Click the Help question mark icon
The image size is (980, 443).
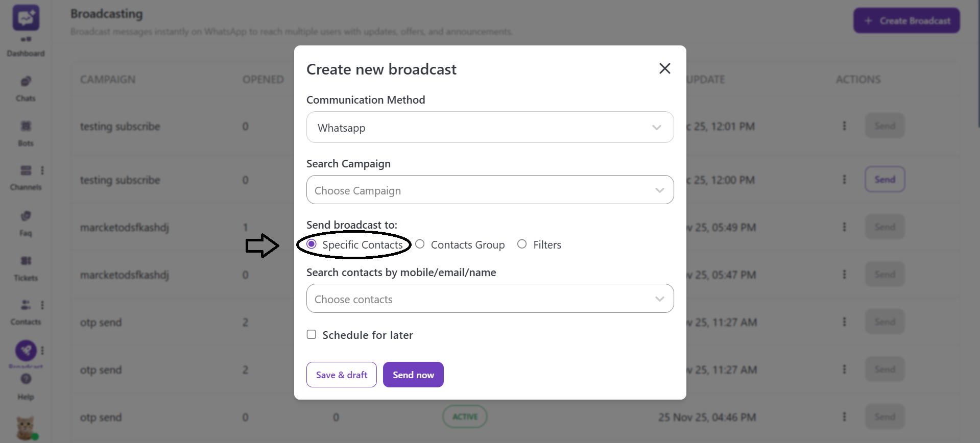tap(26, 379)
